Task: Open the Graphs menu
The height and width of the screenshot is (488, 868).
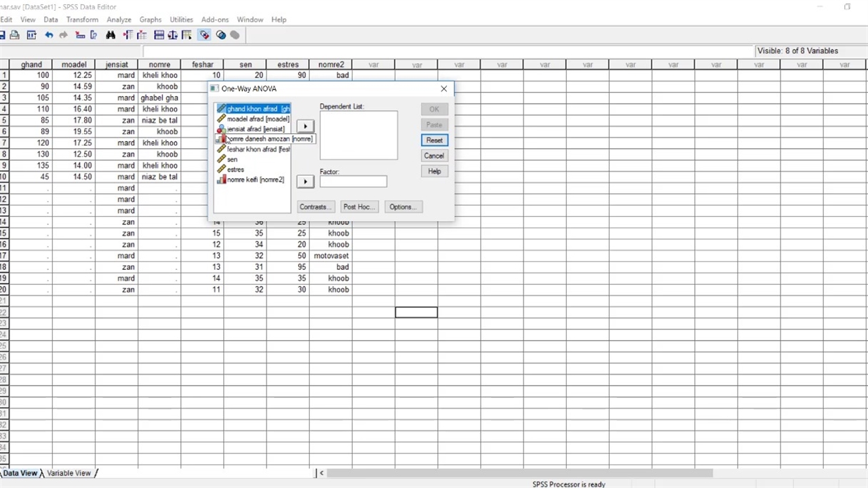Action: 151,20
